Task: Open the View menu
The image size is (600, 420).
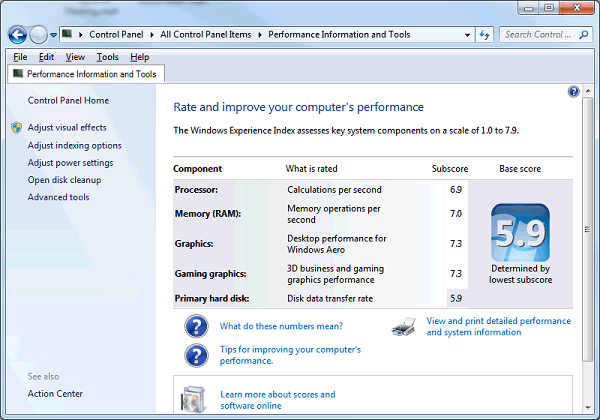Action: tap(75, 57)
